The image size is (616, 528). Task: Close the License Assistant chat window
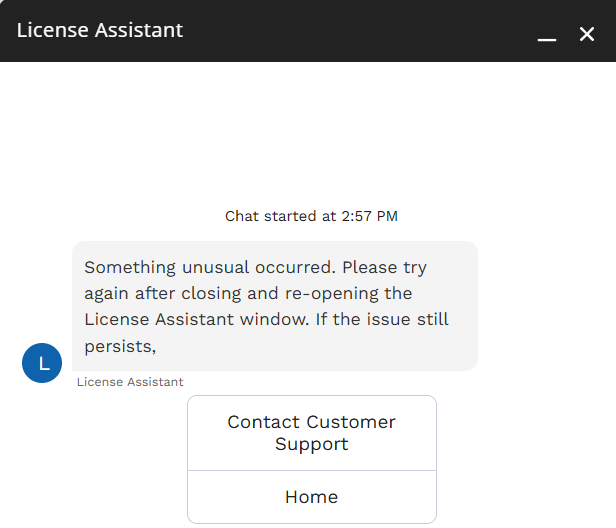click(587, 35)
